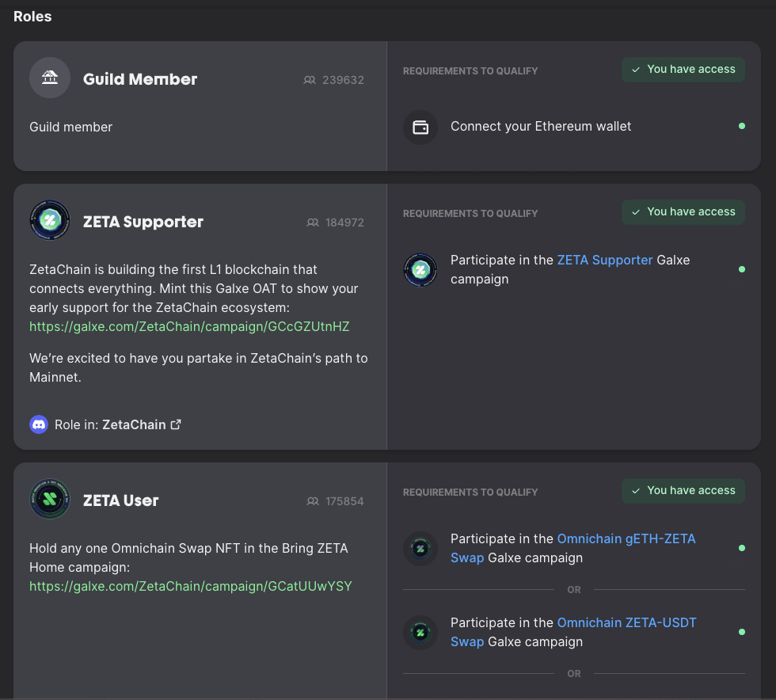
Task: Open the external link icon next to ZetaChain
Action: point(176,424)
